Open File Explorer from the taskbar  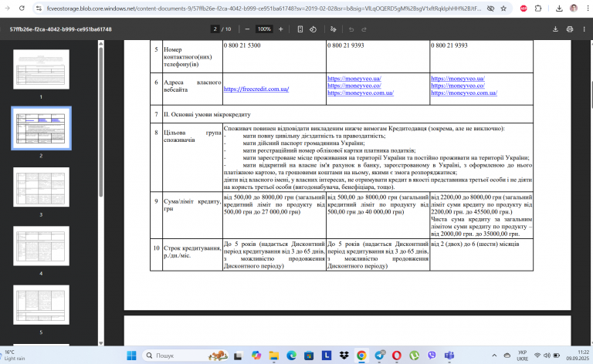click(x=274, y=356)
